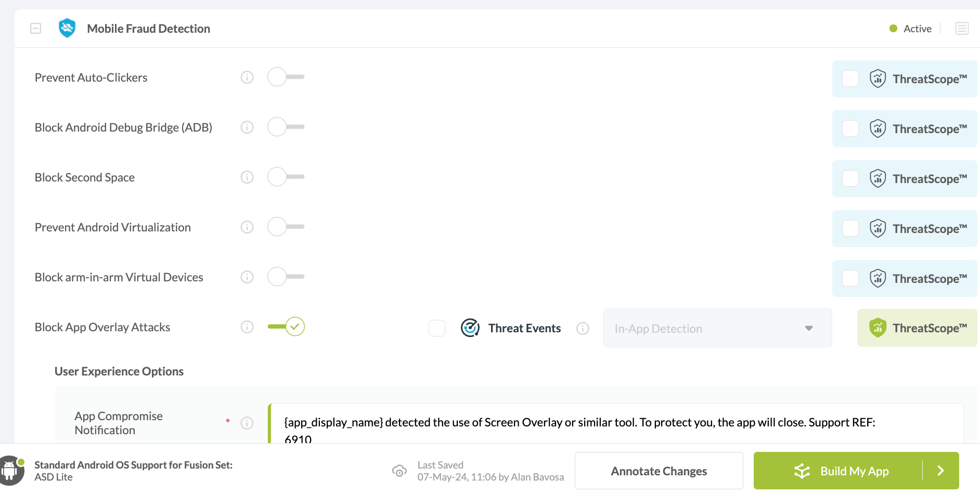Click the Android robot icon in footer
980x493 pixels.
click(10, 471)
